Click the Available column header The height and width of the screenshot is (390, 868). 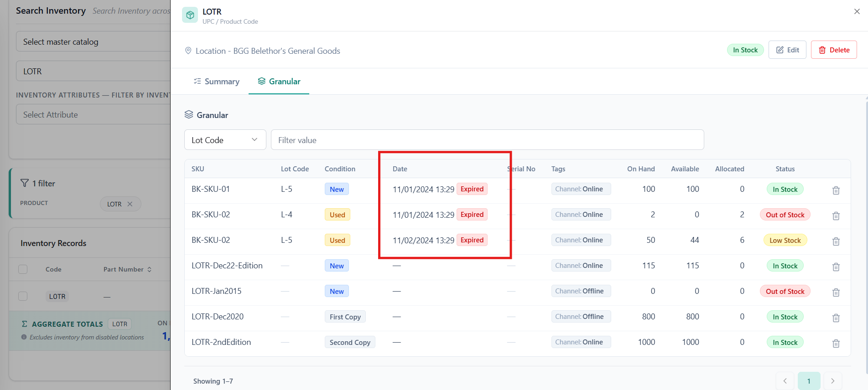point(685,169)
